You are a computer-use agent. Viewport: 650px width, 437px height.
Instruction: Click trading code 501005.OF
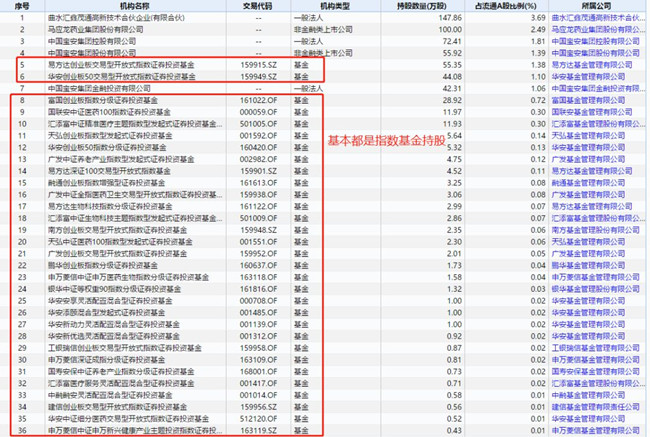point(259,124)
